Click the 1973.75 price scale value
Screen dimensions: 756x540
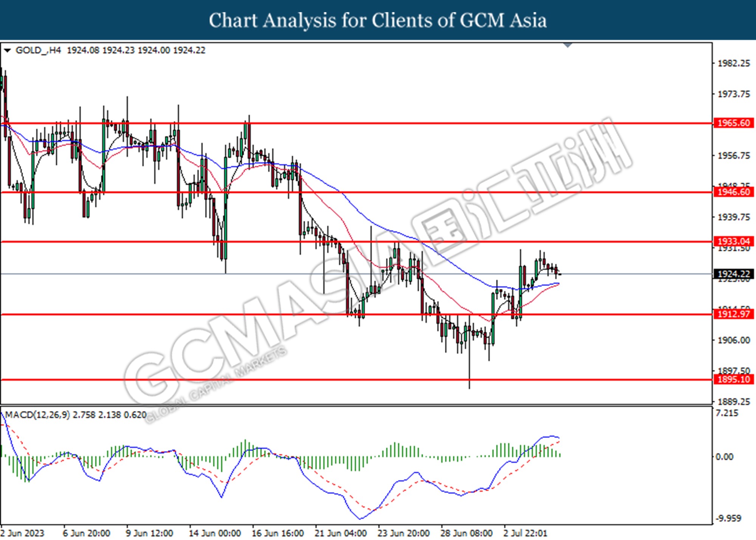[734, 94]
